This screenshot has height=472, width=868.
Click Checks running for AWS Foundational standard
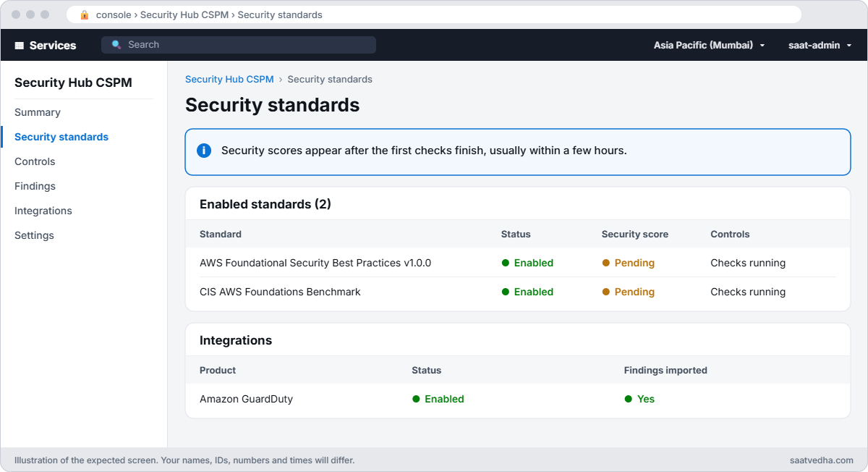pos(748,263)
